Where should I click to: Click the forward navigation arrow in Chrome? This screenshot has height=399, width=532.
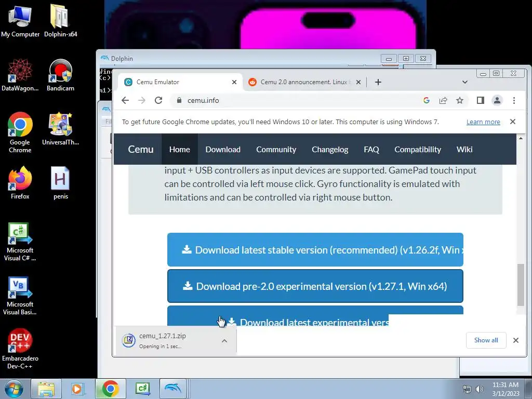click(x=142, y=100)
